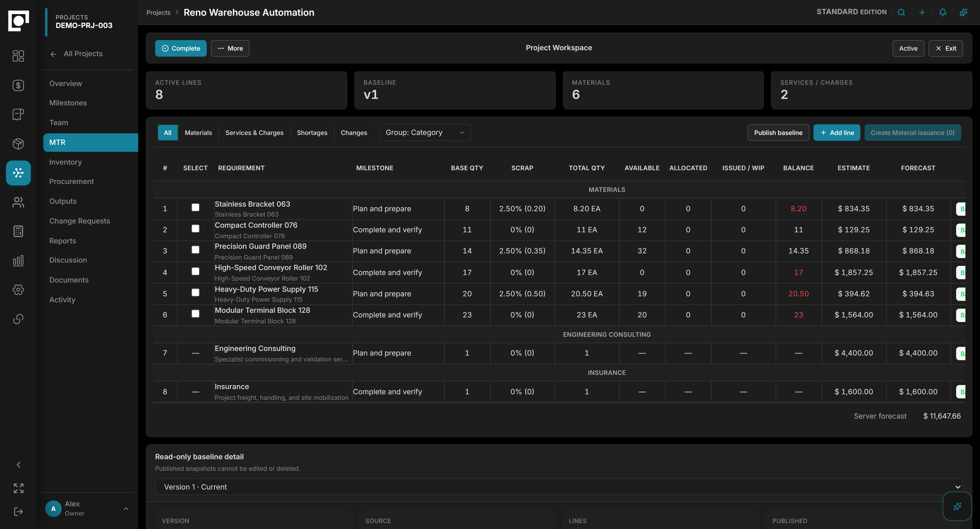Open the dashboard grid icon in left rail
The image size is (980, 529).
pyautogui.click(x=18, y=56)
